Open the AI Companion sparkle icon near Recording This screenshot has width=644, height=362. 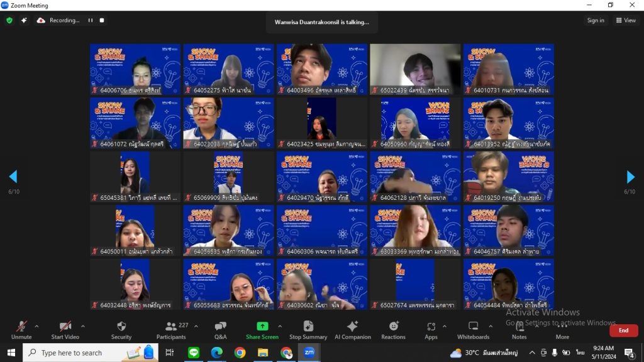[x=24, y=20]
